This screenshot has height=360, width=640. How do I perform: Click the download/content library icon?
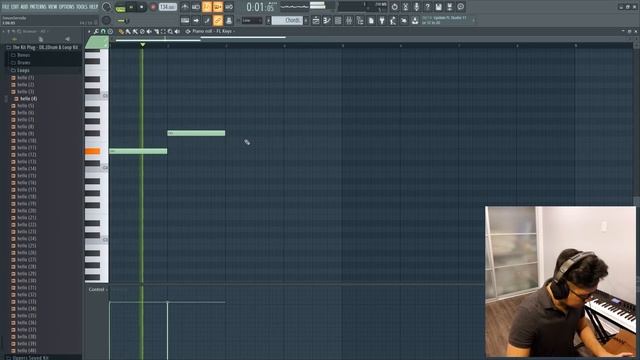tap(415, 20)
